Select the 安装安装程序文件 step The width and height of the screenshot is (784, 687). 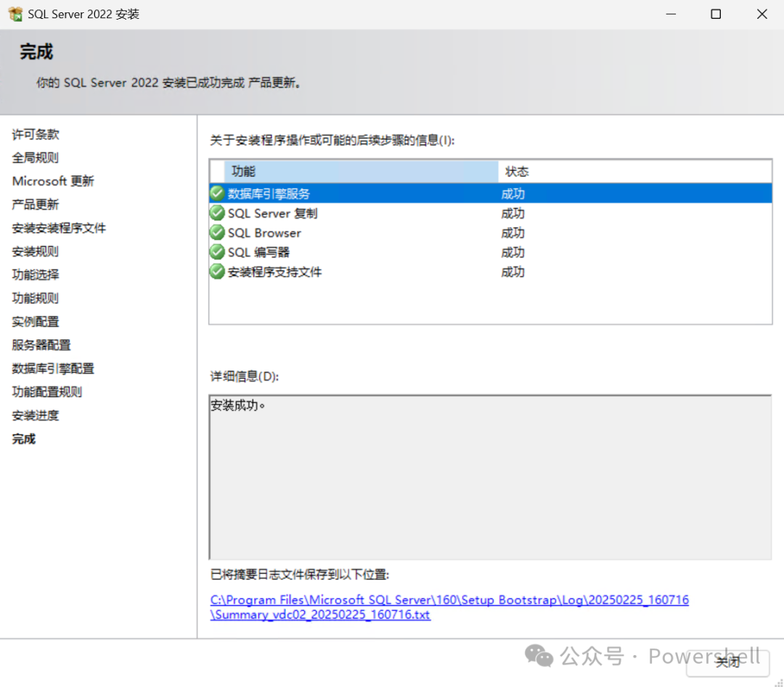point(59,228)
